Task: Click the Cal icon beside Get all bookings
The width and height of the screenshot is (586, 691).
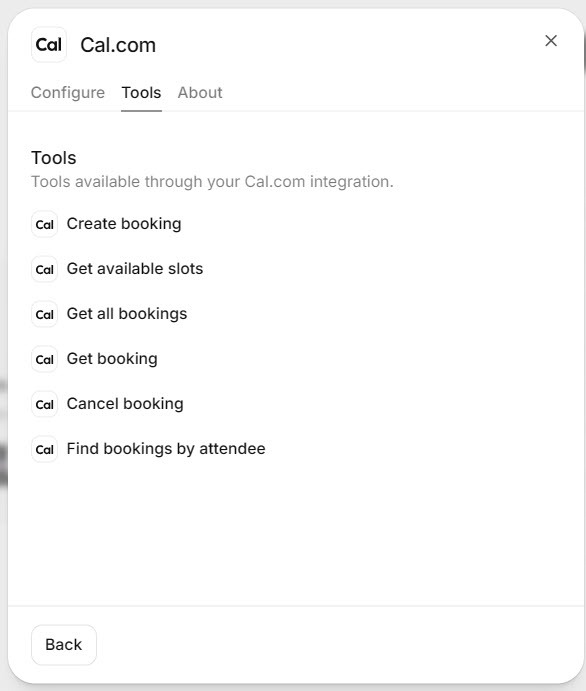Action: 45,314
